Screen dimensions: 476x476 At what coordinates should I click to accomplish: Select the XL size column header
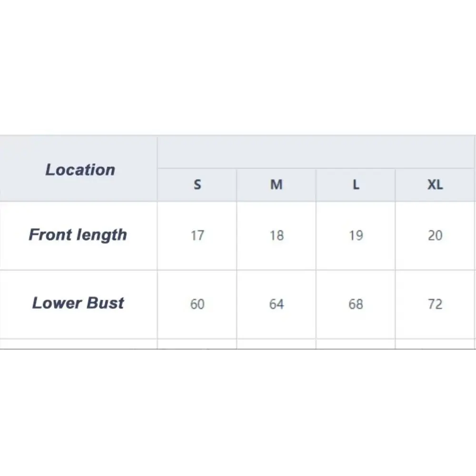pyautogui.click(x=435, y=185)
